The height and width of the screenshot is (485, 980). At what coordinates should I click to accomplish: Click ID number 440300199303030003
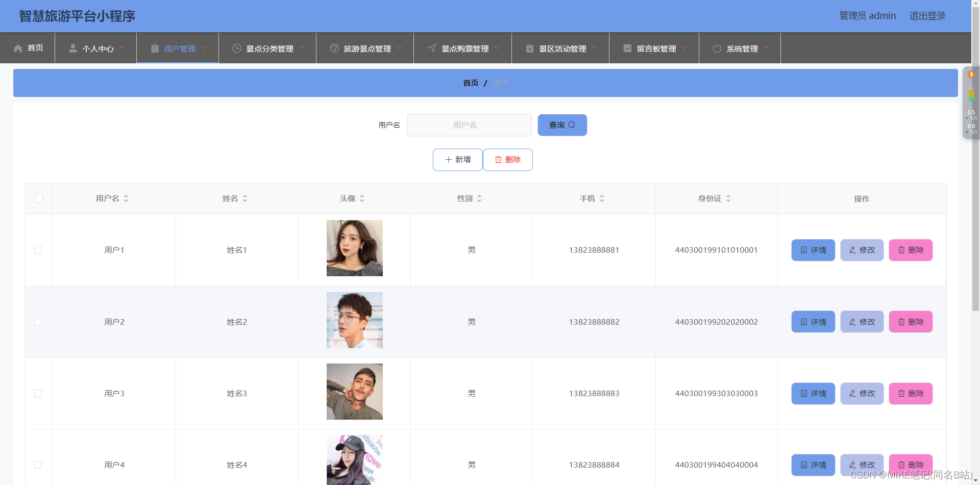click(x=717, y=394)
